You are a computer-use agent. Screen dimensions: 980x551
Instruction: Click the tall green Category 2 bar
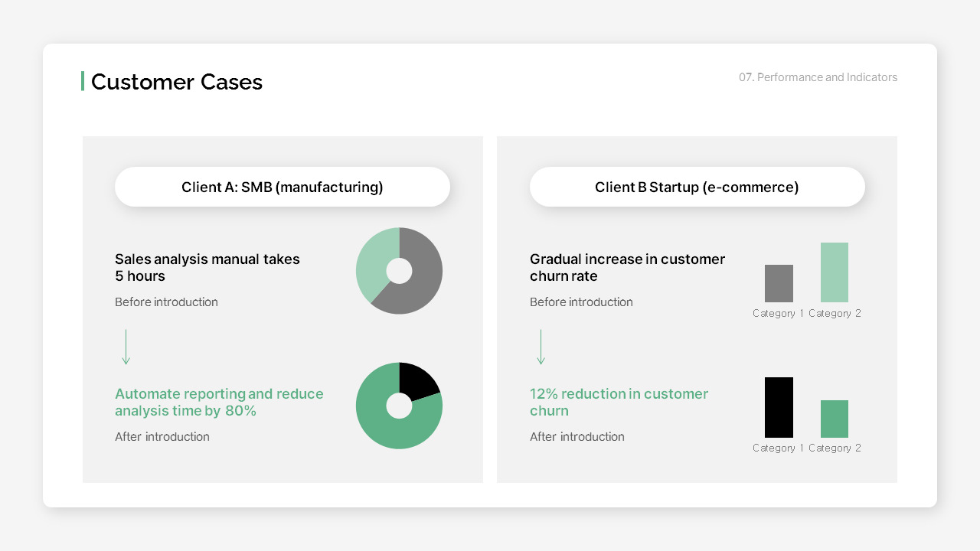835,272
